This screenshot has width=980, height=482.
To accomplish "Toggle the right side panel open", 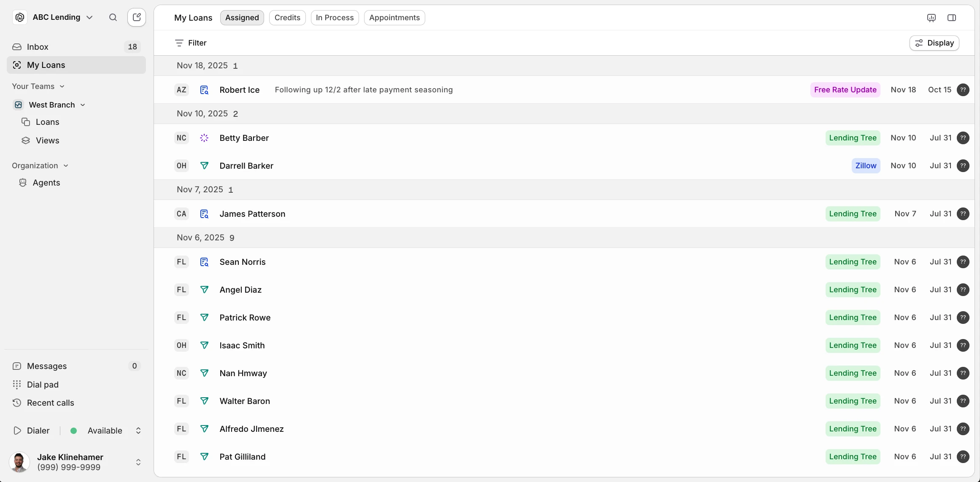I will [952, 18].
